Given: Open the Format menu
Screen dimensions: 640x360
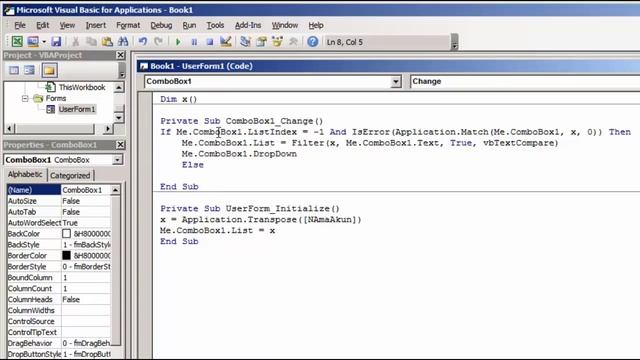Looking at the screenshot, I should (128, 25).
